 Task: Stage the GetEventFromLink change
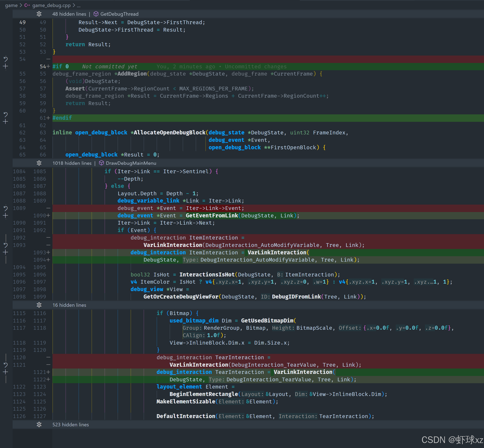click(x=6, y=216)
